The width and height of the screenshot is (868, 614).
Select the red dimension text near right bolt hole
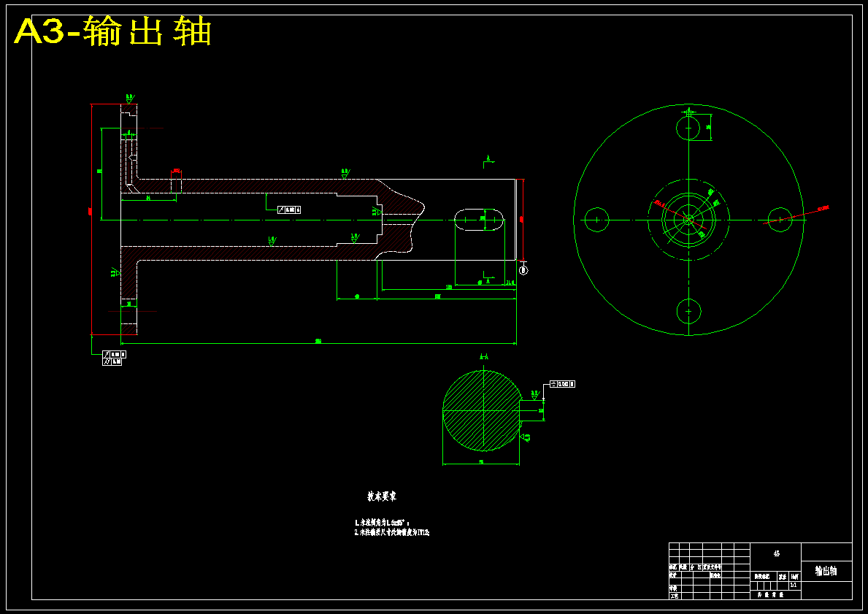point(823,208)
